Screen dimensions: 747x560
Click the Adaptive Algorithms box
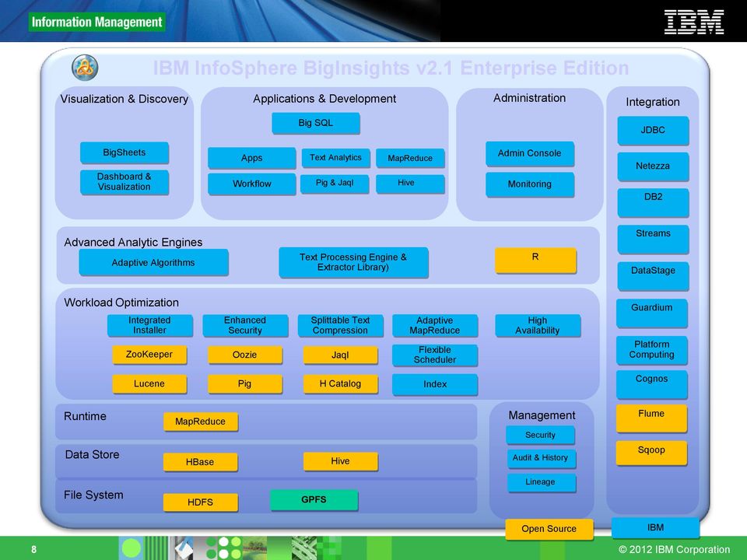[153, 262]
